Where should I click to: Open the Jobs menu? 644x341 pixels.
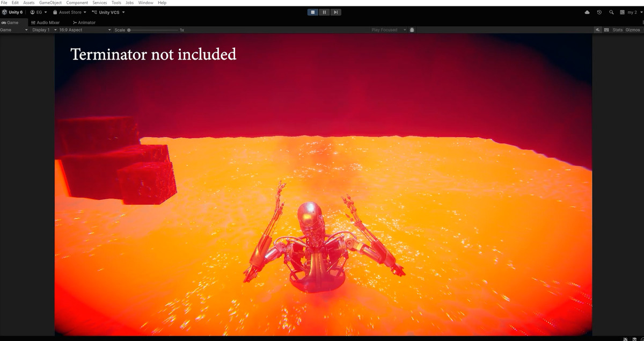(130, 3)
